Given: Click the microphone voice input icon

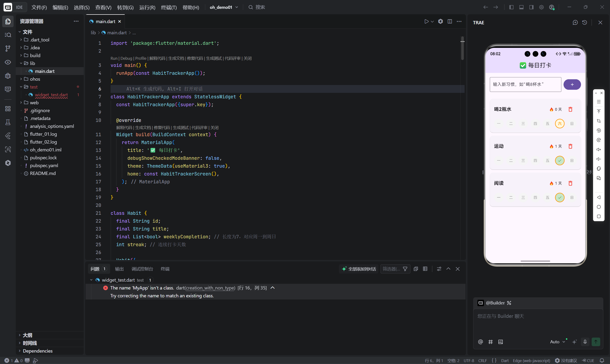Looking at the screenshot, I should [x=585, y=342].
